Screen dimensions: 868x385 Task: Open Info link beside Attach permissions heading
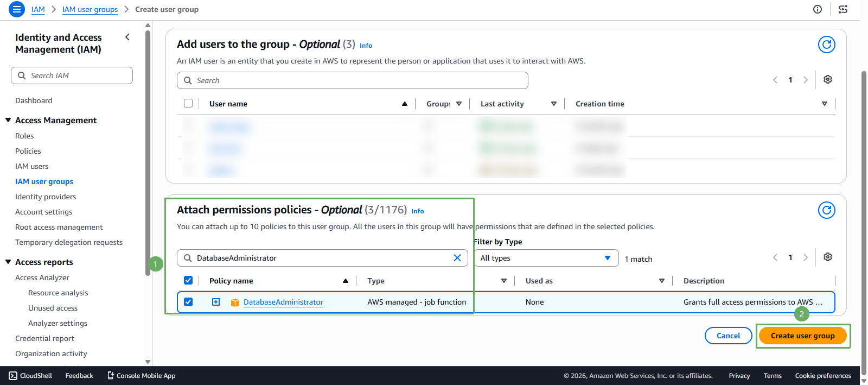tap(418, 211)
